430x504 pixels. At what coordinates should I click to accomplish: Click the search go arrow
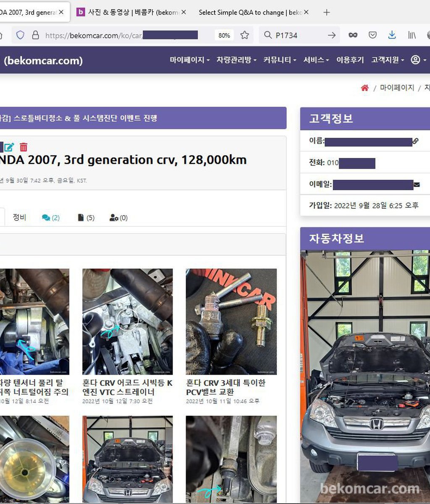(332, 35)
